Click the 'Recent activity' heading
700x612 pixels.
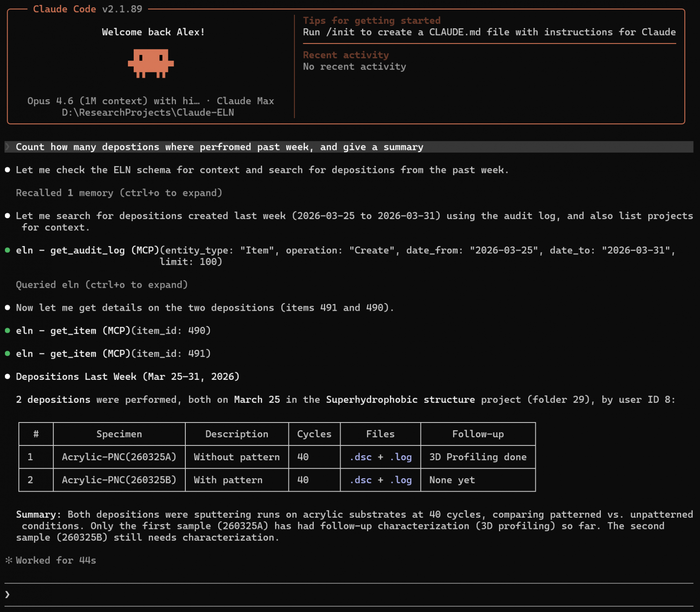click(x=346, y=55)
